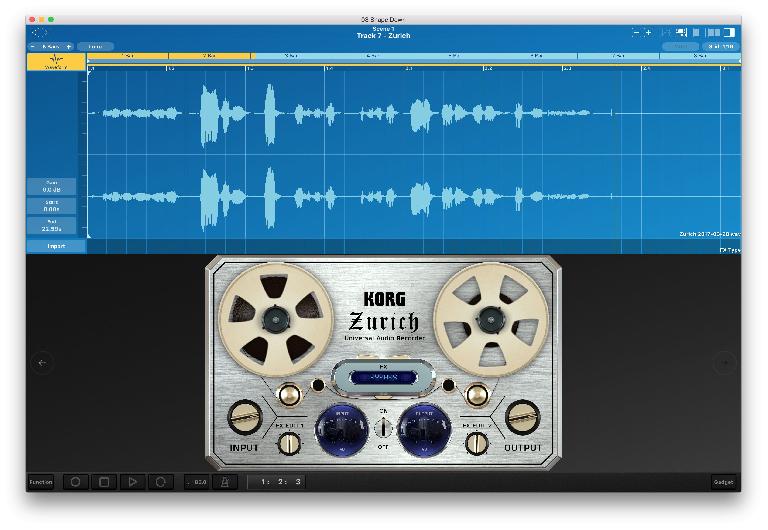Viewport: 768px width, 530px height.
Task: Click the small brass knob right of the FX display
Action: click(x=477, y=394)
